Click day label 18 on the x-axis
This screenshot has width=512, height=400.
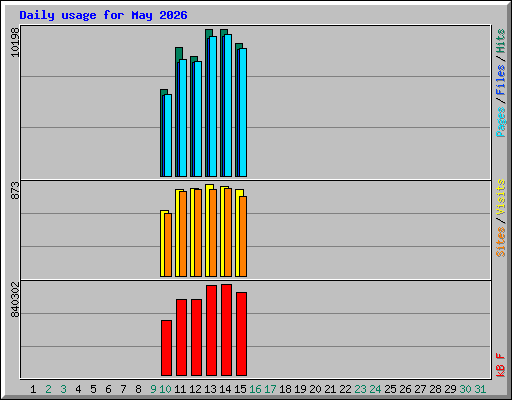285,389
